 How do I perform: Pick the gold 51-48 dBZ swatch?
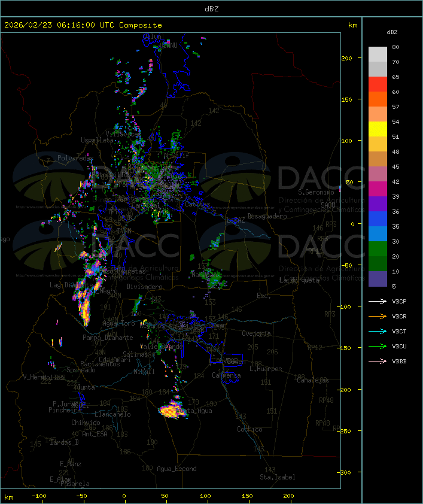pyautogui.click(x=378, y=144)
